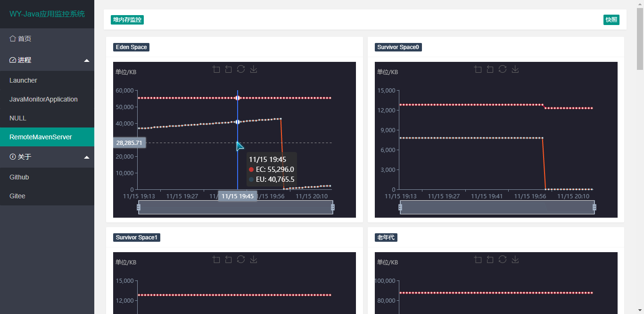The image size is (644, 314).
Task: Restore the 老年代 chart
Action: [503, 260]
